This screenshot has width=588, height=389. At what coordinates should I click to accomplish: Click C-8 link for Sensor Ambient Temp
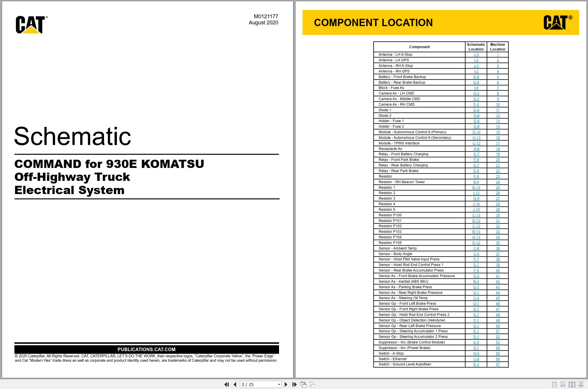point(476,248)
